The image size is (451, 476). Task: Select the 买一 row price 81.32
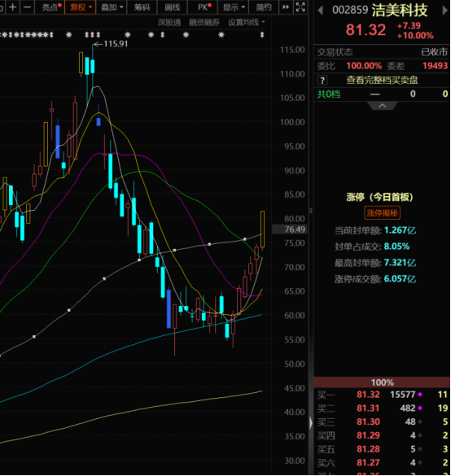pyautogui.click(x=368, y=395)
